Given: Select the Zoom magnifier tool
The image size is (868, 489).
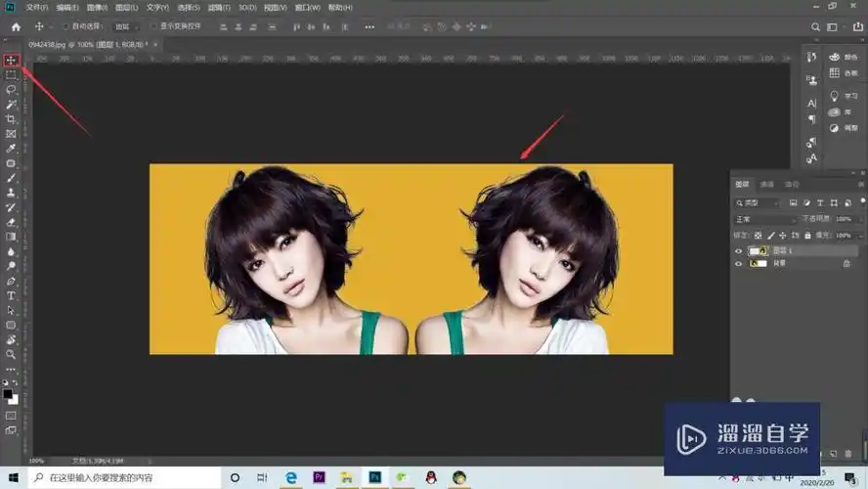Looking at the screenshot, I should tap(11, 354).
